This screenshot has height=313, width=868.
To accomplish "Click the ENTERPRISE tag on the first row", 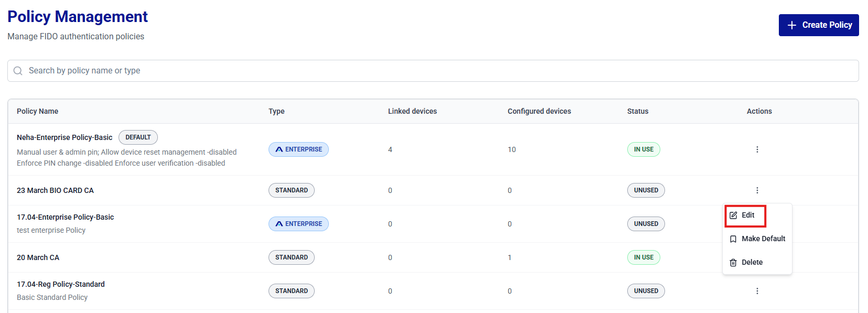I will coord(298,149).
